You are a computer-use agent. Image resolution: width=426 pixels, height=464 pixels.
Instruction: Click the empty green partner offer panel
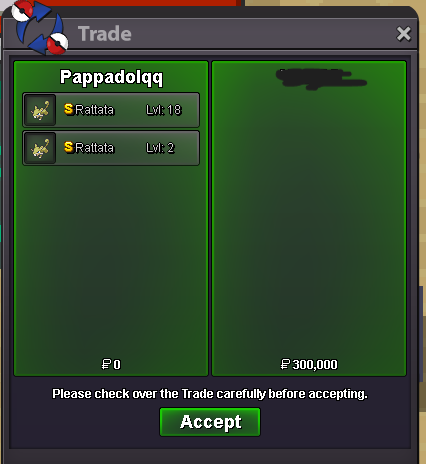tap(309, 218)
